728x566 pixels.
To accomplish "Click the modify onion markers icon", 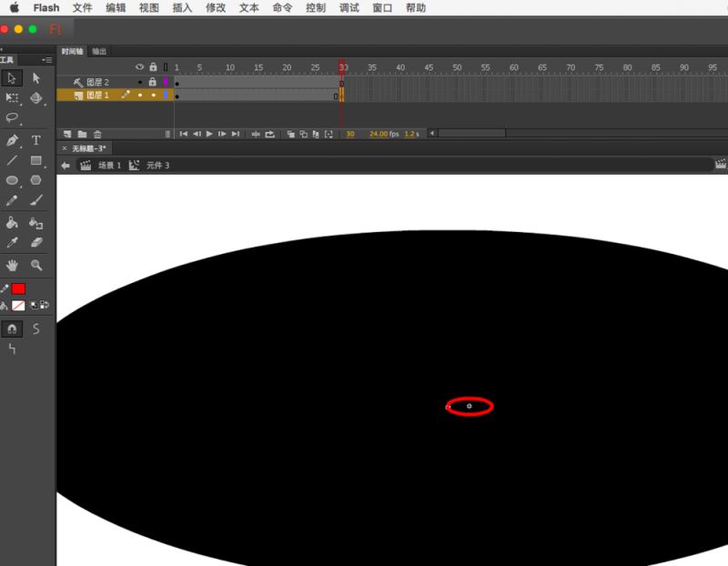I will tap(329, 134).
